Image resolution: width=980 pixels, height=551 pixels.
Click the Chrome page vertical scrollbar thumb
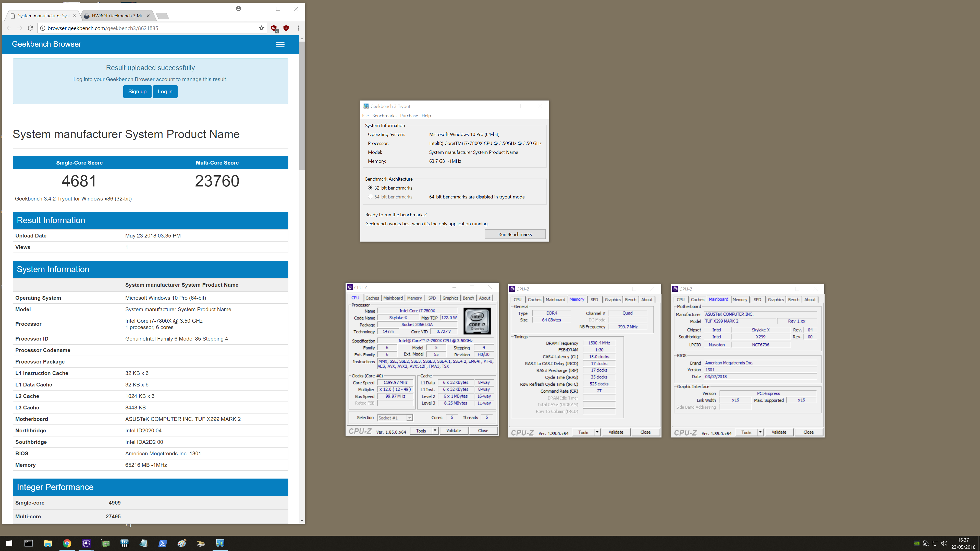(x=302, y=105)
